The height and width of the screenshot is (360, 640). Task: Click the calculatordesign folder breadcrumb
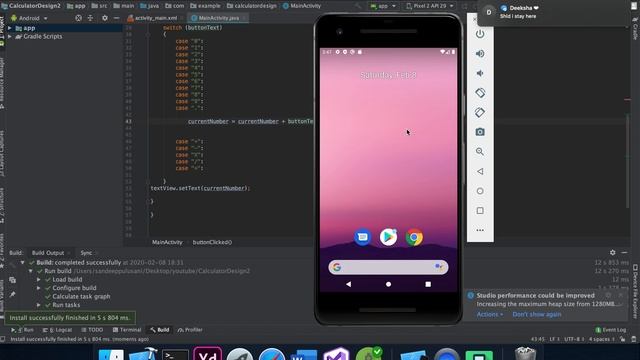[251, 6]
